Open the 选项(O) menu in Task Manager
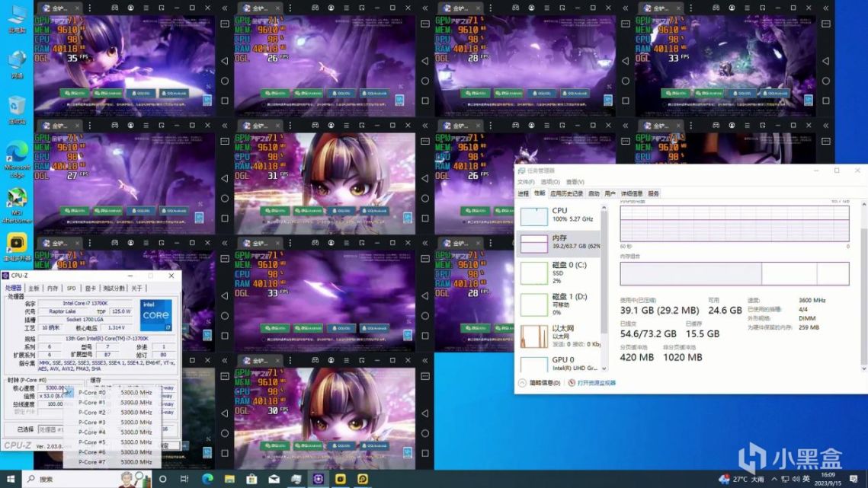 pyautogui.click(x=549, y=181)
